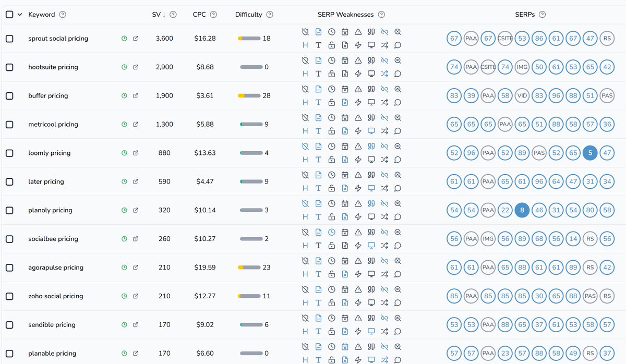Viewport: 626px width, 364px height.
Task: Open external link icon for sprout social pricing
Action: [136, 39]
